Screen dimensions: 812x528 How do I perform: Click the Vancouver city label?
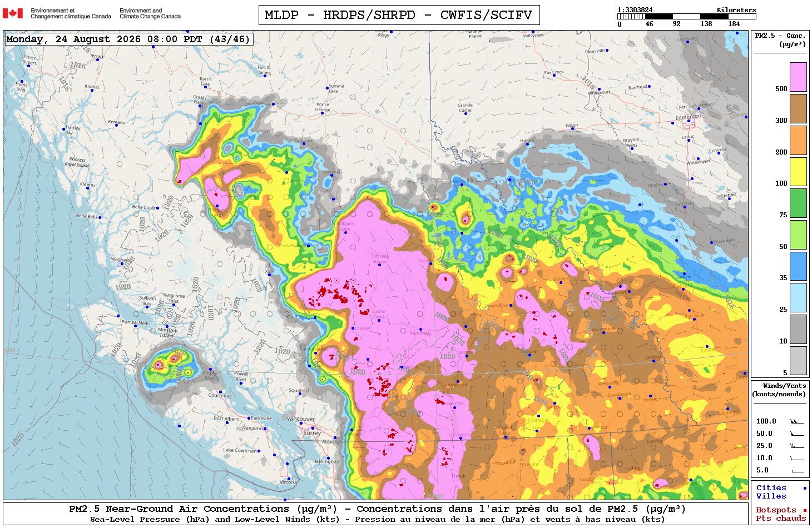click(x=301, y=419)
